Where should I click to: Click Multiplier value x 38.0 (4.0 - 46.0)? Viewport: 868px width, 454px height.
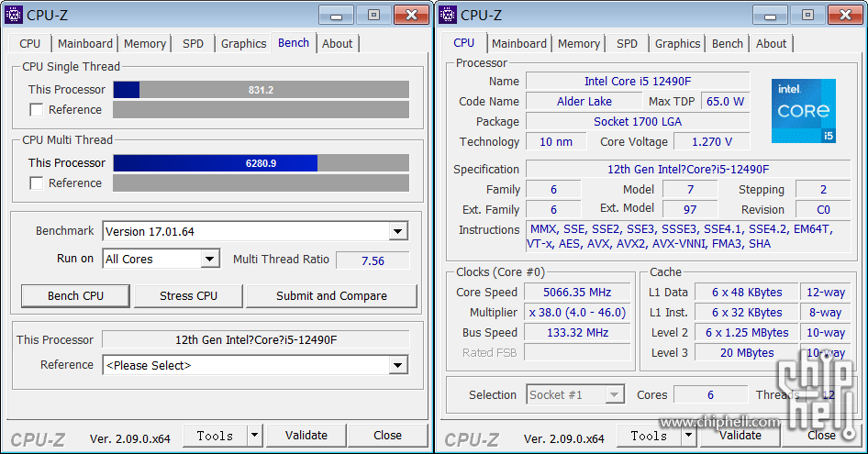[577, 312]
